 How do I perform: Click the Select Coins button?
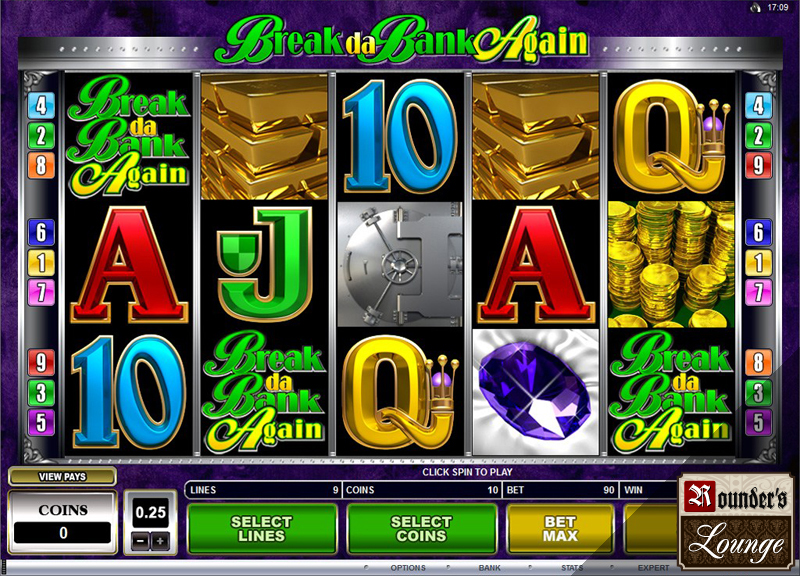[421, 529]
